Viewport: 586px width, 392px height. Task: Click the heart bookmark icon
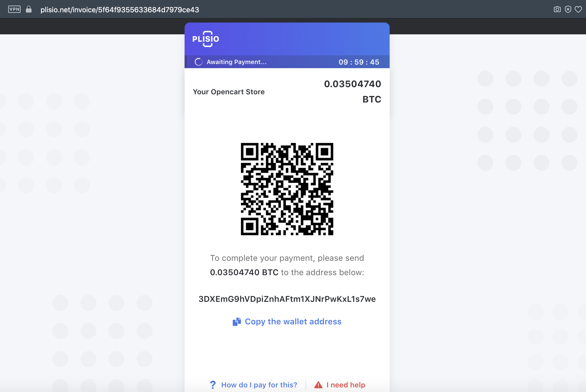click(578, 9)
